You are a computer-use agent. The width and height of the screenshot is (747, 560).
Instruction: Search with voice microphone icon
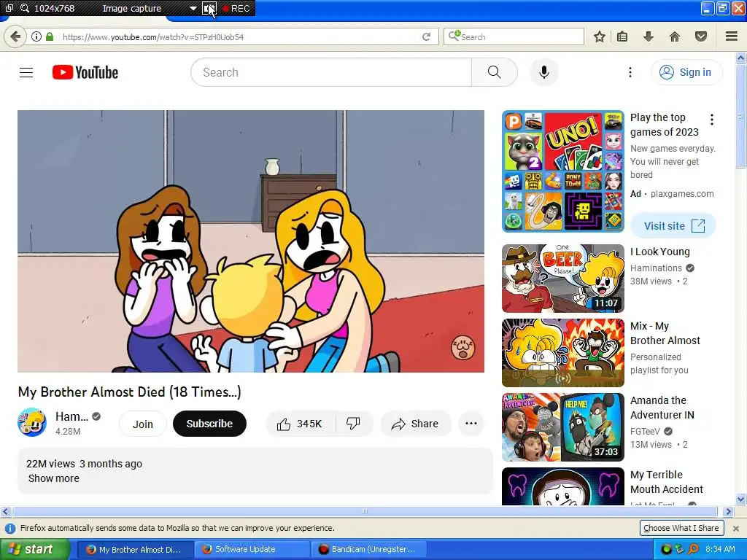544,72
